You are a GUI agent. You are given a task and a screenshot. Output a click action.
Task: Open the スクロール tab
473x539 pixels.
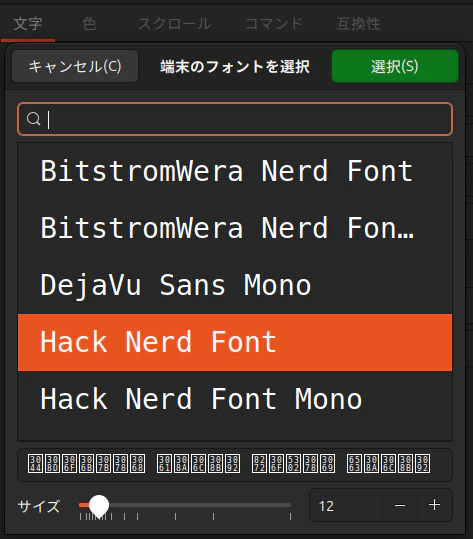[175, 24]
